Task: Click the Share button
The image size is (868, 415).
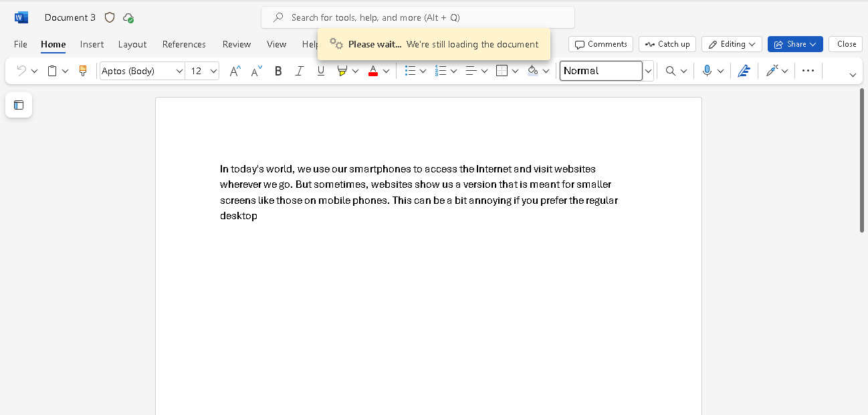Action: [x=794, y=43]
